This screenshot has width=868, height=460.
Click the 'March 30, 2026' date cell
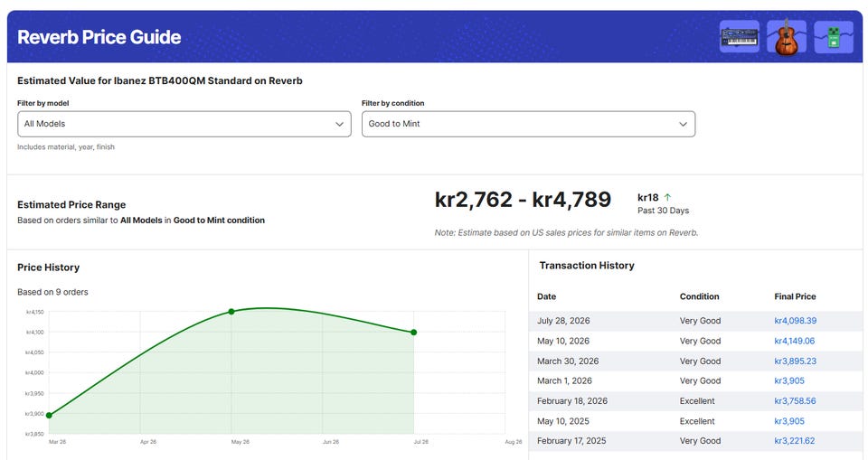(x=568, y=361)
